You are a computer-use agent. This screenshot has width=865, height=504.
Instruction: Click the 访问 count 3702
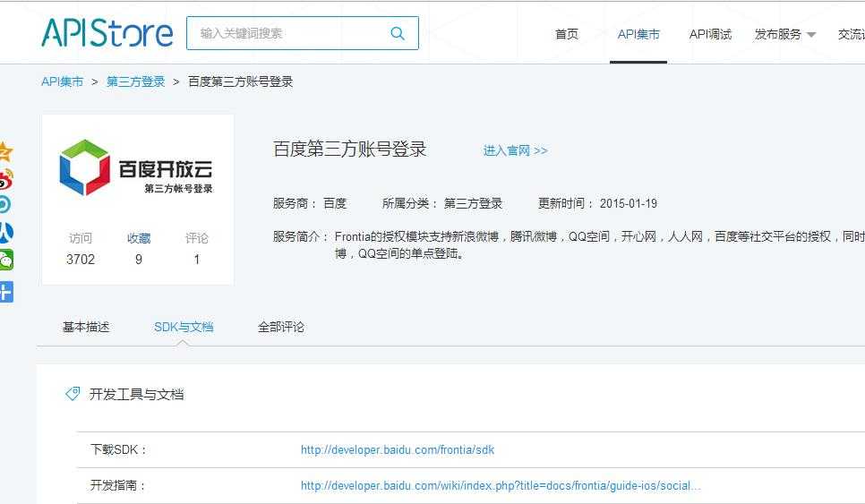coord(81,260)
